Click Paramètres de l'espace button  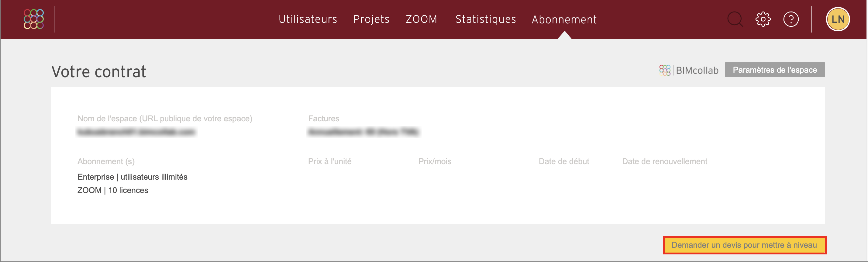tap(775, 70)
